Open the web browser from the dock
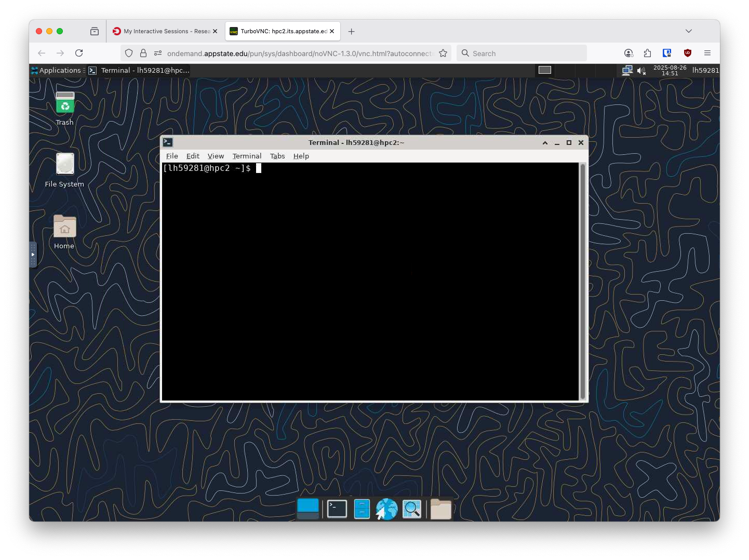 click(386, 509)
